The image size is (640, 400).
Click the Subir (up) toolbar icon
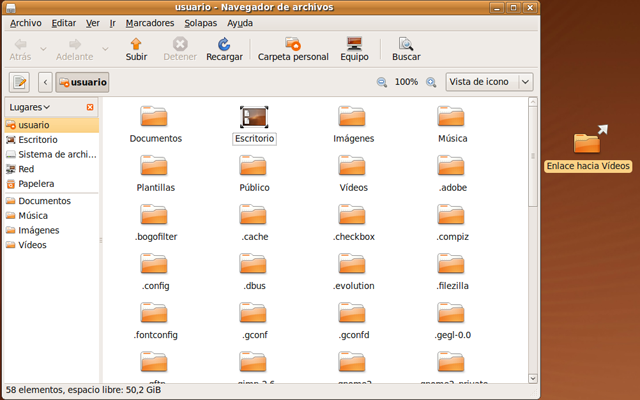coord(136,44)
